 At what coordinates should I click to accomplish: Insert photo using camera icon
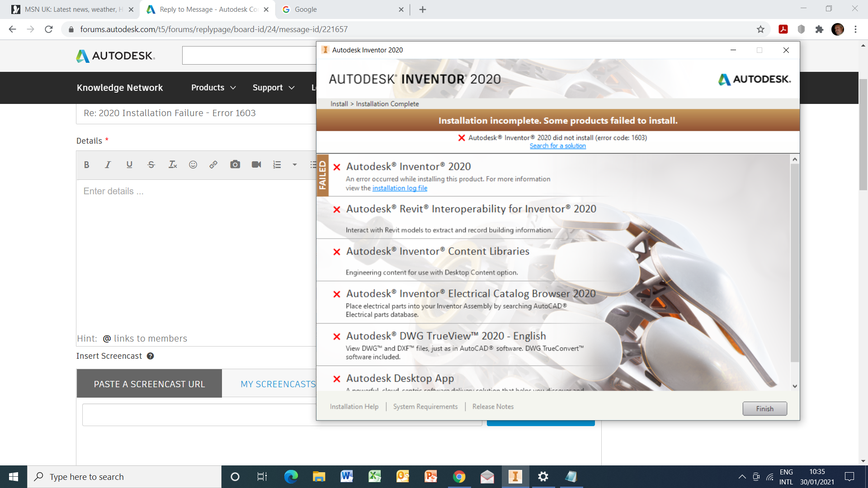[235, 165]
